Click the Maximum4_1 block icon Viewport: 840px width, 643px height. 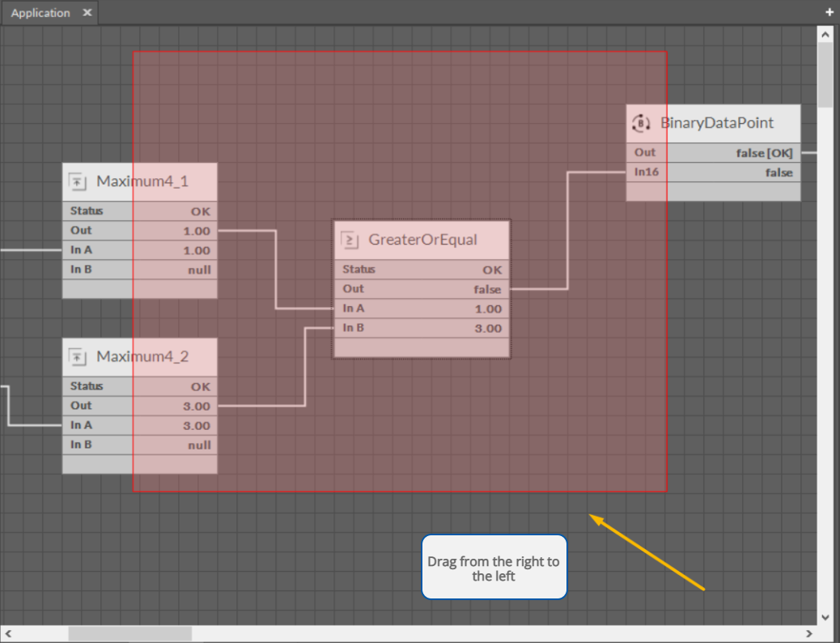pyautogui.click(x=78, y=181)
